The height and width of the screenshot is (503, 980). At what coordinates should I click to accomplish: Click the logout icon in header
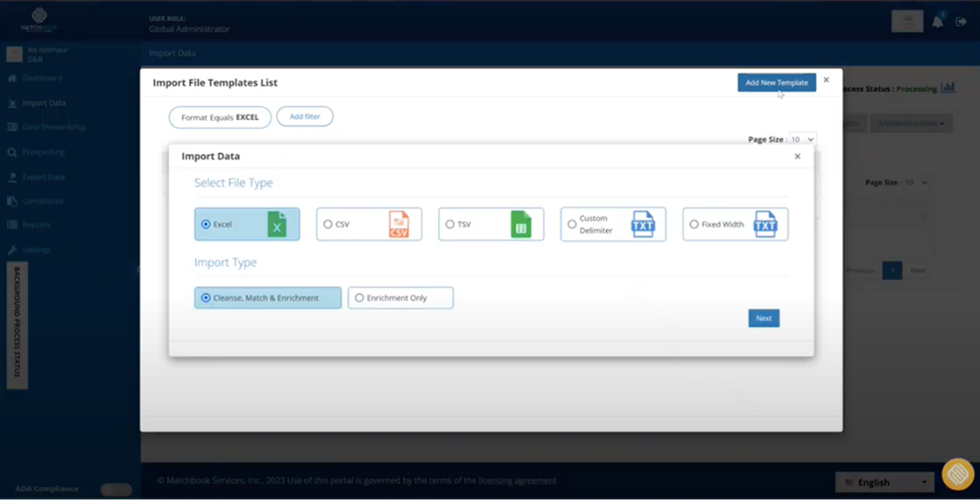pyautogui.click(x=961, y=22)
